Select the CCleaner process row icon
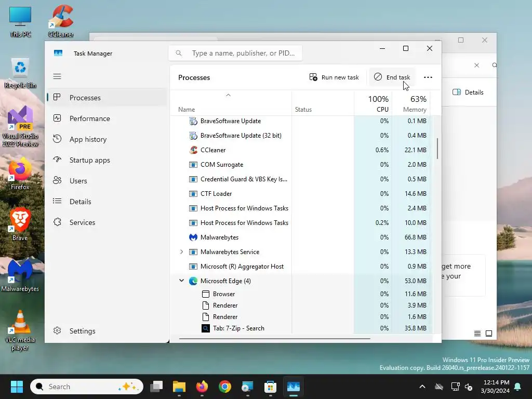Image resolution: width=532 pixels, height=399 pixels. coord(193,150)
